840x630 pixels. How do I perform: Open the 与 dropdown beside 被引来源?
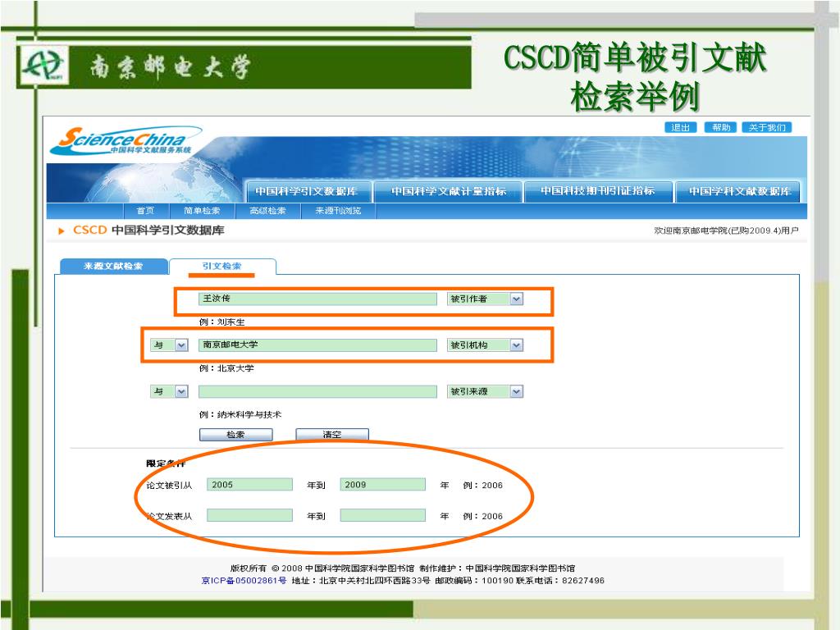(169, 391)
